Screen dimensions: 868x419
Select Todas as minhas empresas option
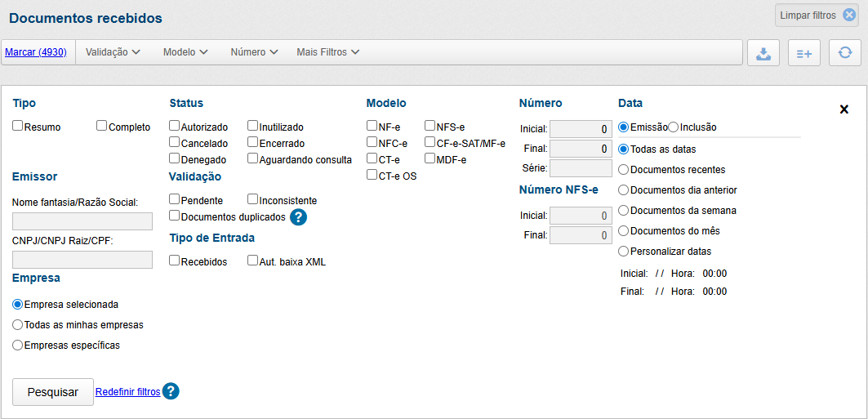(18, 325)
